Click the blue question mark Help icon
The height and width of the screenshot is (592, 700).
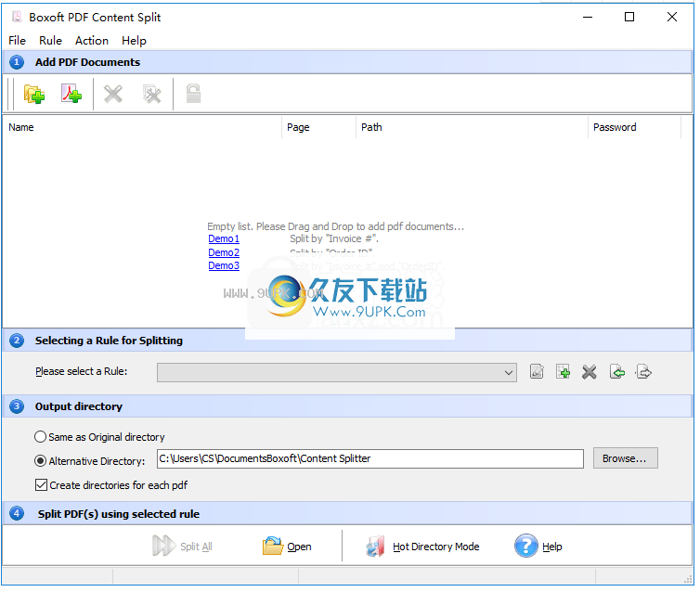[x=526, y=546]
